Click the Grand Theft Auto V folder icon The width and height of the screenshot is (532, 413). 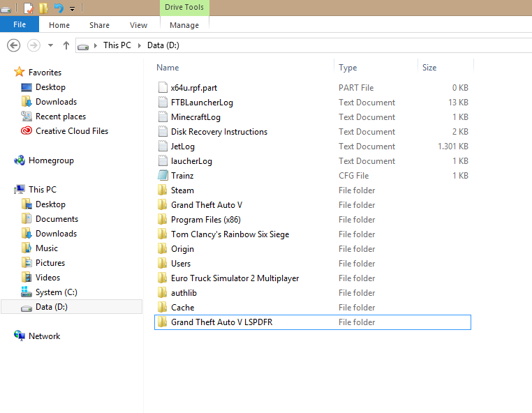tap(163, 204)
